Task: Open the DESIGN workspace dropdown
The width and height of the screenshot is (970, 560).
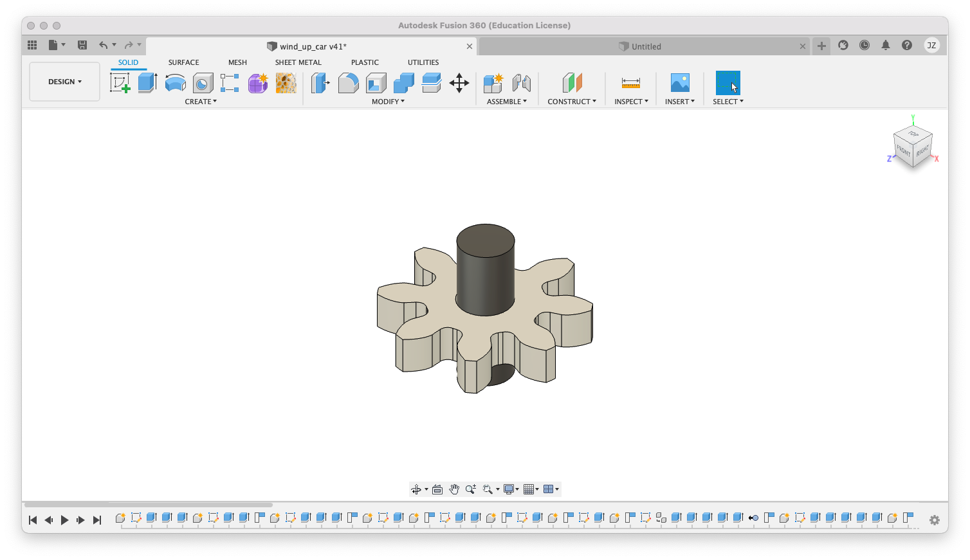Action: 65,82
